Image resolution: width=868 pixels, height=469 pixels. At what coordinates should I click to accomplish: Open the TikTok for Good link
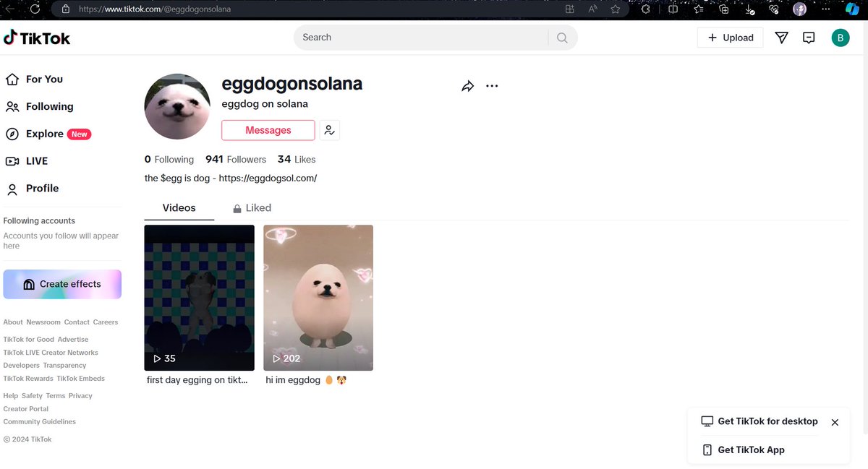[29, 340]
